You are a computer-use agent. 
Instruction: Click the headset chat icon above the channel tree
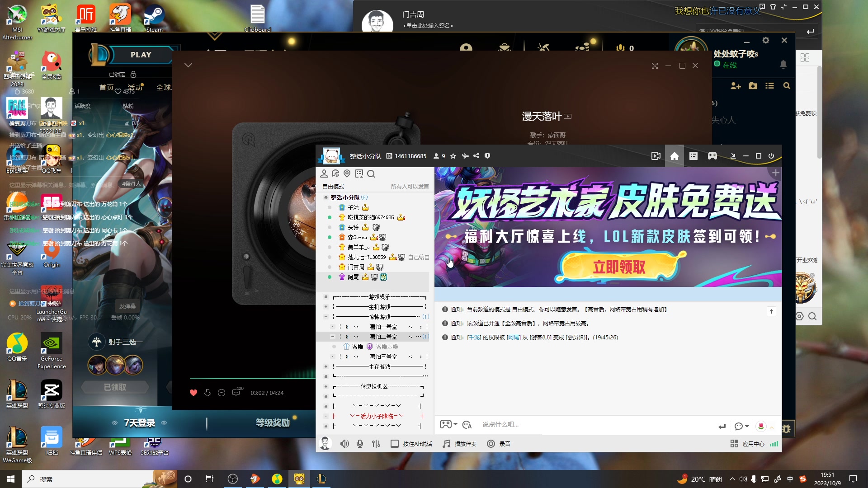(335, 174)
